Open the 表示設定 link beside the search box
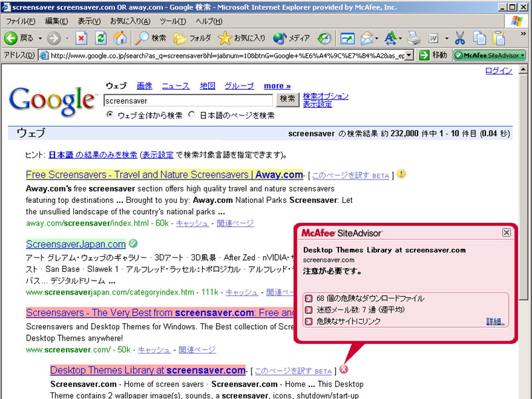The height and width of the screenshot is (399, 532). pos(317,104)
